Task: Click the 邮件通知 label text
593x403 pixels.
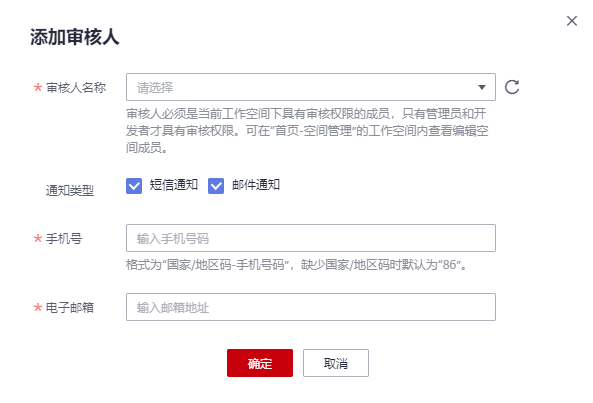Action: coord(256,185)
